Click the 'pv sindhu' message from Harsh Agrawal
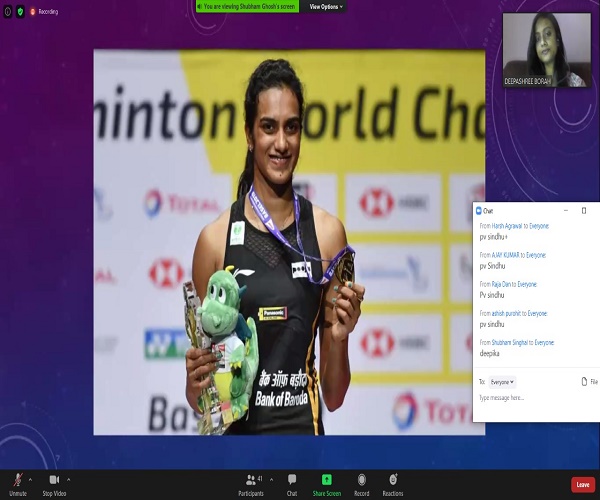600x500 pixels. [x=493, y=237]
